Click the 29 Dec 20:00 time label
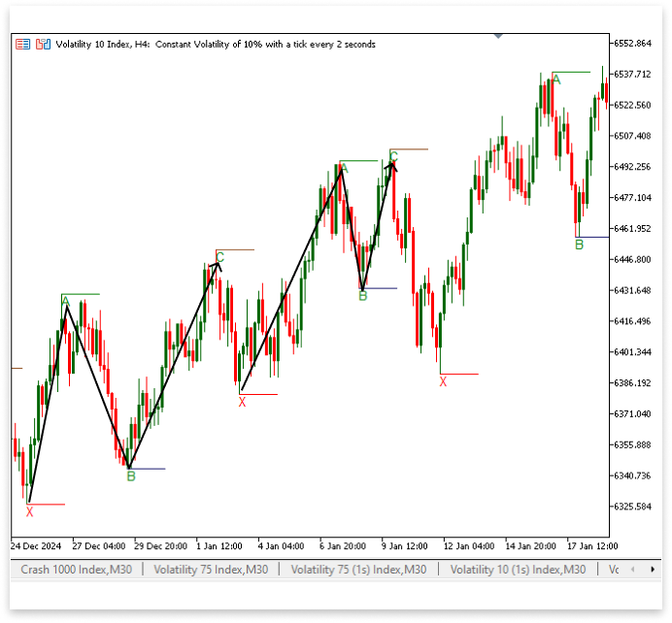Viewport: 672px width, 623px height. click(x=160, y=546)
